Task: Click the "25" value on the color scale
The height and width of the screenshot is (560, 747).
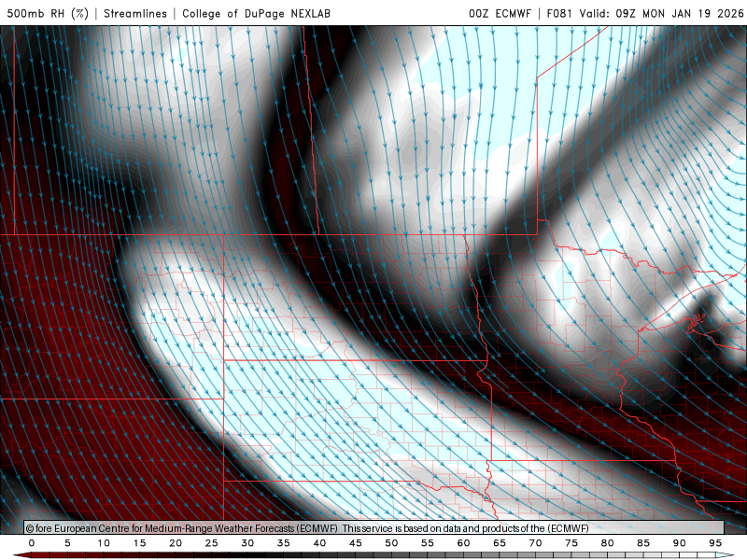Action: (212, 543)
